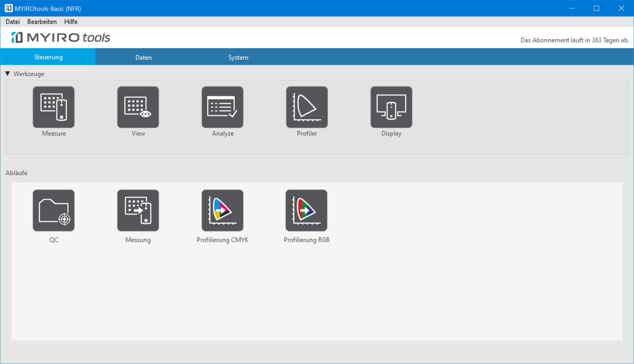Switch to the System tab
The height and width of the screenshot is (364, 634).
click(x=238, y=57)
